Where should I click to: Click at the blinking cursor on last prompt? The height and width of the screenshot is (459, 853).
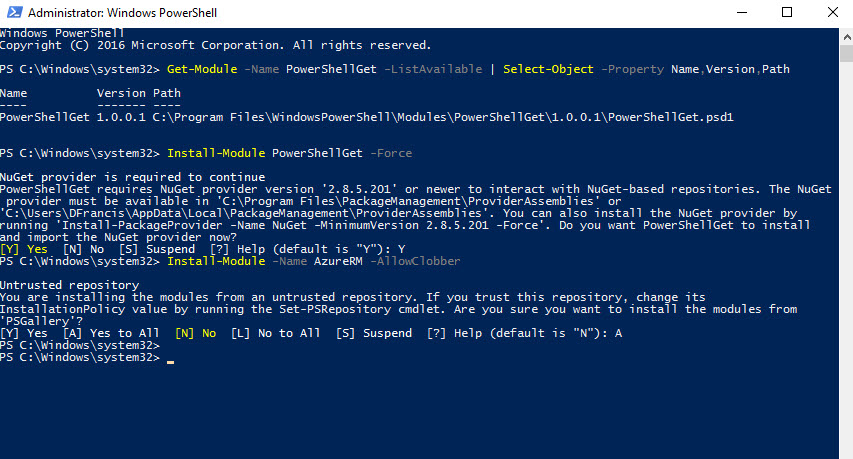171,359
